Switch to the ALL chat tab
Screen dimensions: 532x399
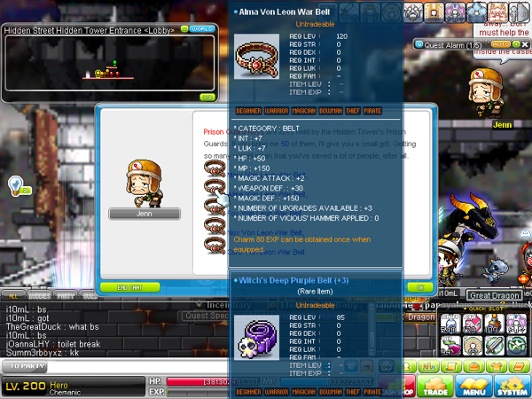tap(13, 296)
